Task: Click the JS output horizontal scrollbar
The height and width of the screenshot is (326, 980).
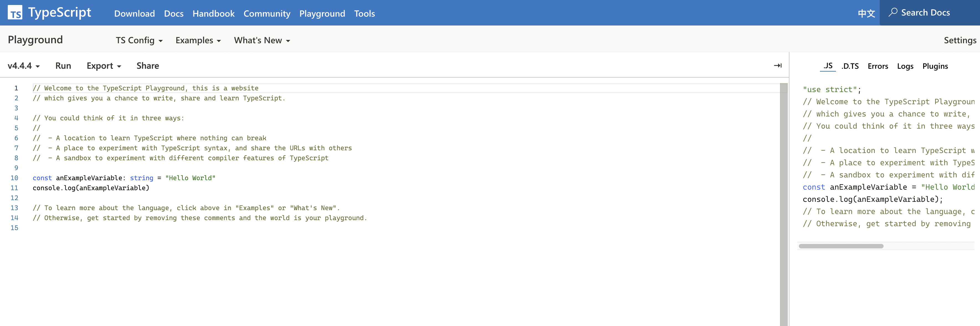Action: pyautogui.click(x=841, y=246)
